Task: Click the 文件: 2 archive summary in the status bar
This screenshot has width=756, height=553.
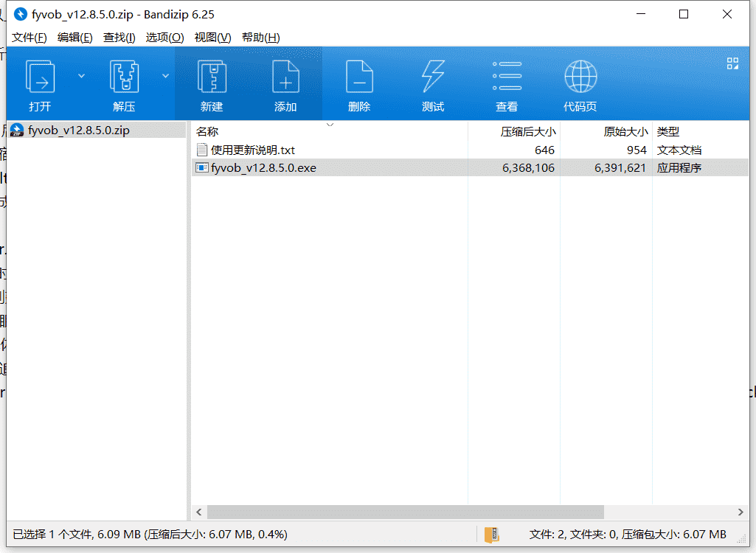Action: pos(628,534)
